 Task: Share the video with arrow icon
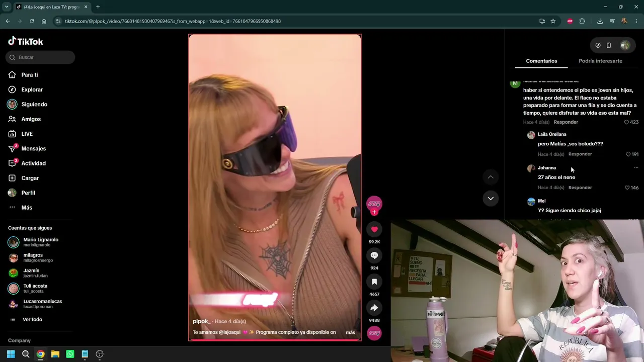[x=374, y=308]
